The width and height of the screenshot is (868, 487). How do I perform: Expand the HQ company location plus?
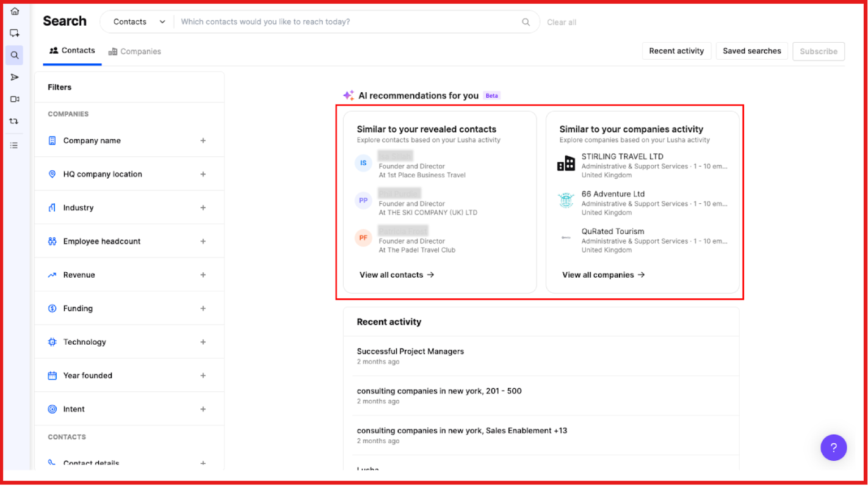pos(203,174)
